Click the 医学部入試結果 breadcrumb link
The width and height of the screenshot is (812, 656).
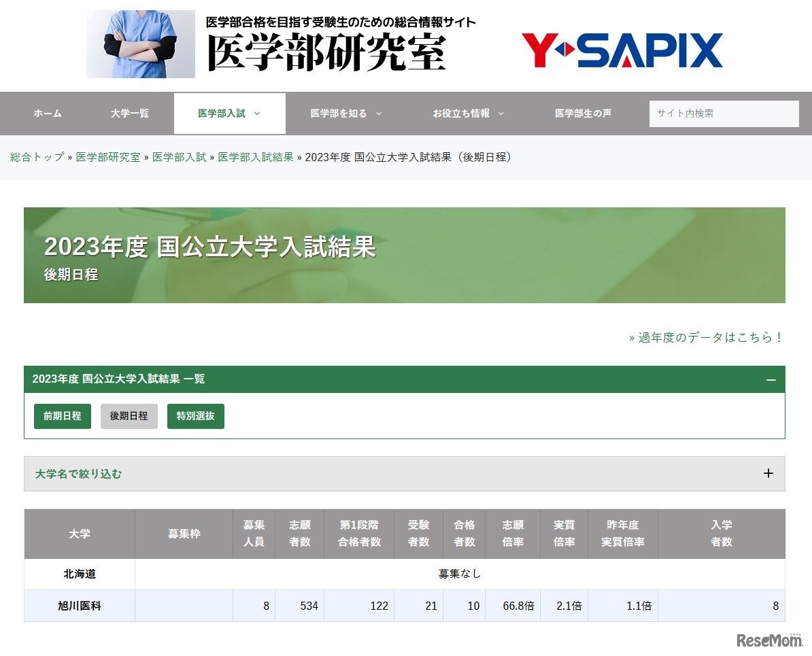click(256, 157)
